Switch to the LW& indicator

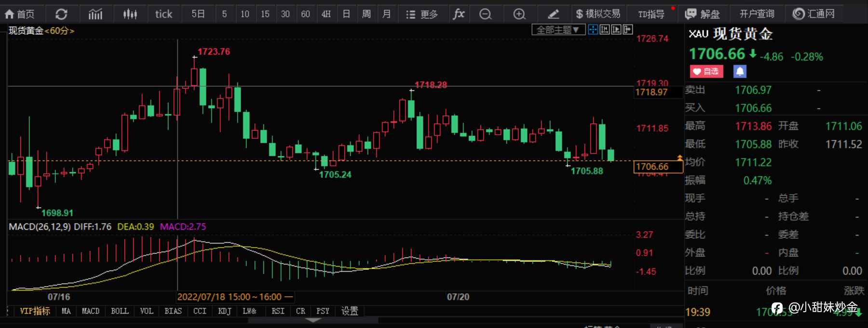[x=249, y=311]
